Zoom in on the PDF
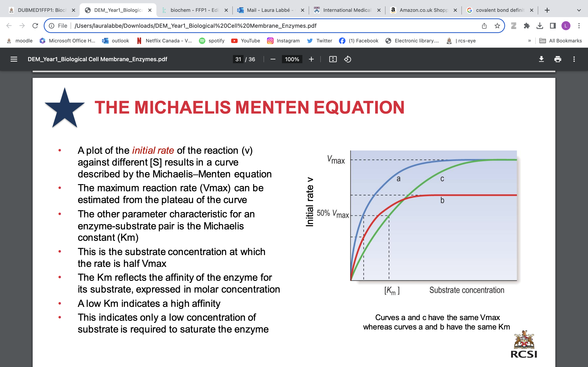 point(311,59)
